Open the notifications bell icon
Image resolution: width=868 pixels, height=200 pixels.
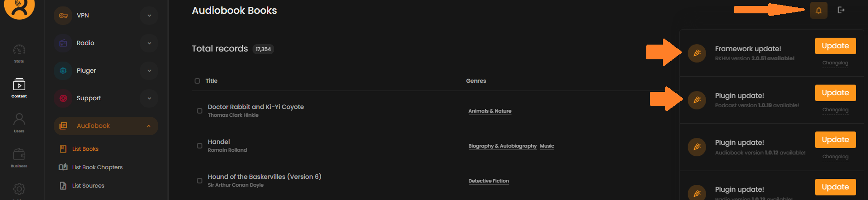[818, 10]
